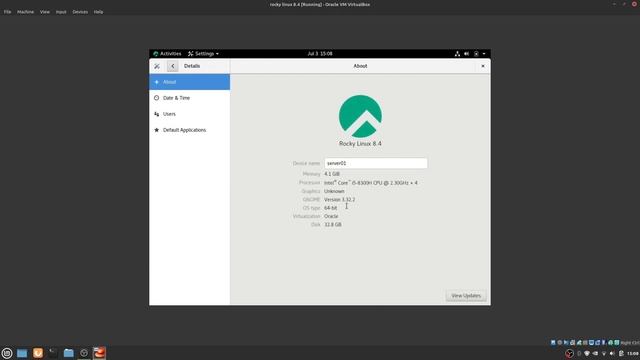
Task: Open the GNOME Activities overview
Action: pyautogui.click(x=167, y=53)
